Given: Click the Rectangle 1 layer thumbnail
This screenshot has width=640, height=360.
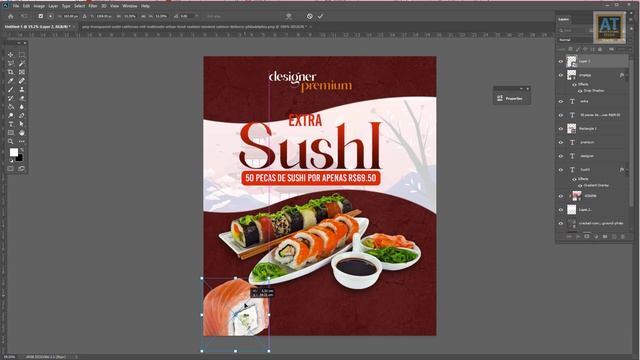Looking at the screenshot, I should coord(571,129).
